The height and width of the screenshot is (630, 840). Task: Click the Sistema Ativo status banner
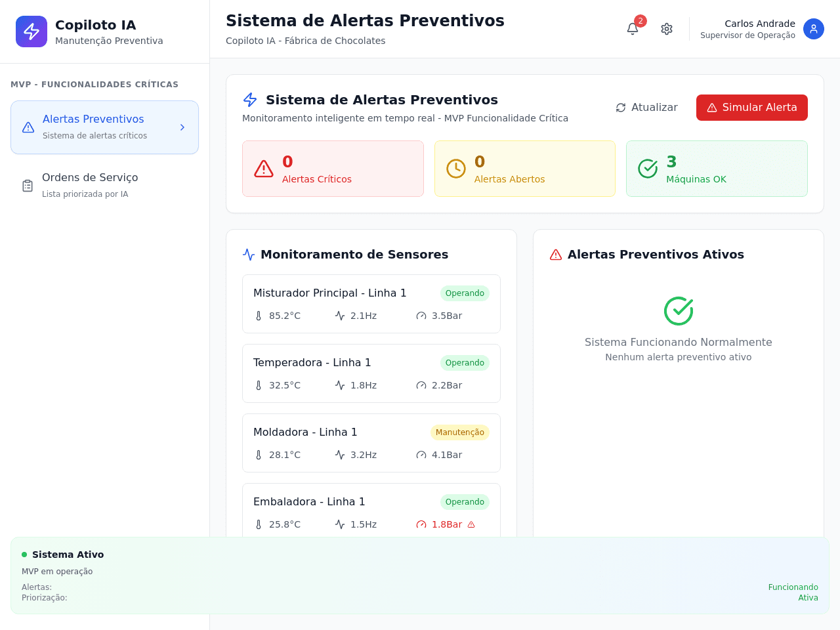[x=420, y=576]
